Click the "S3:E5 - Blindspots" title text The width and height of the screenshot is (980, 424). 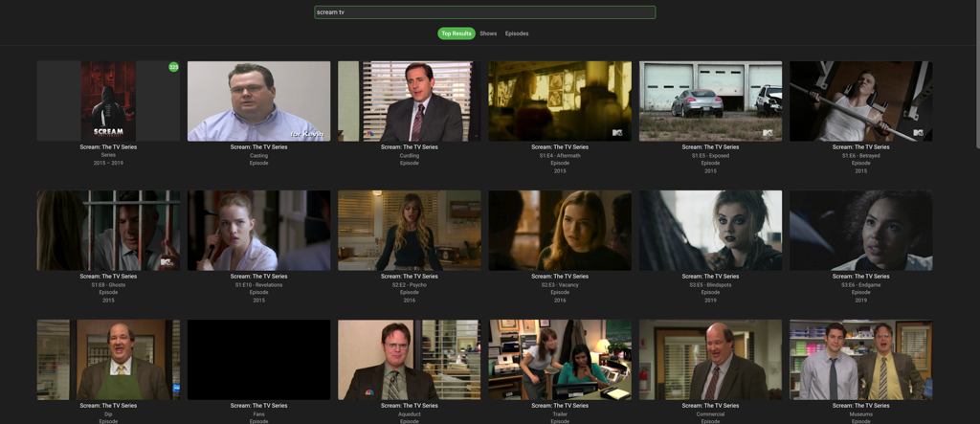(711, 285)
